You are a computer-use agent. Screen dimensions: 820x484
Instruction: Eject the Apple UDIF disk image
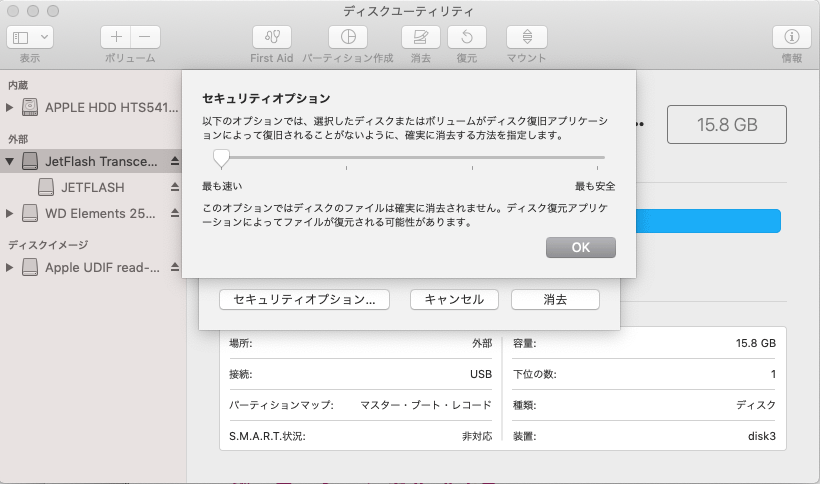[x=175, y=268]
